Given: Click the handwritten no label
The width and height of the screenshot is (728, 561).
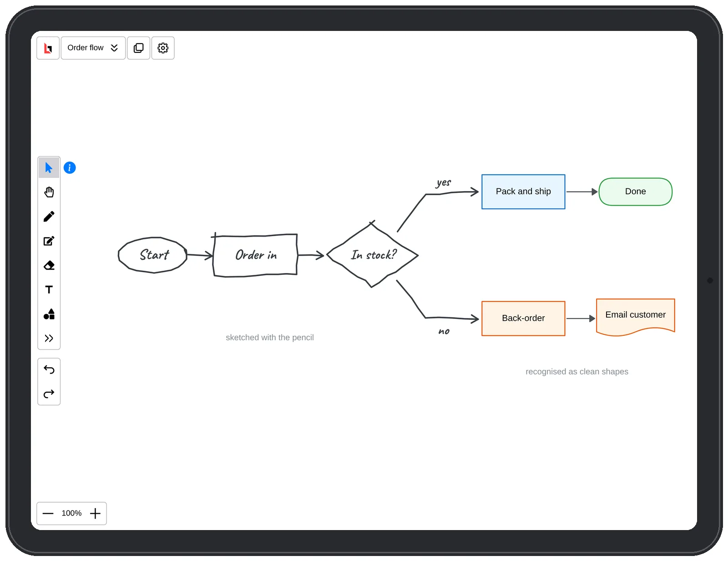Looking at the screenshot, I should click(x=444, y=331).
